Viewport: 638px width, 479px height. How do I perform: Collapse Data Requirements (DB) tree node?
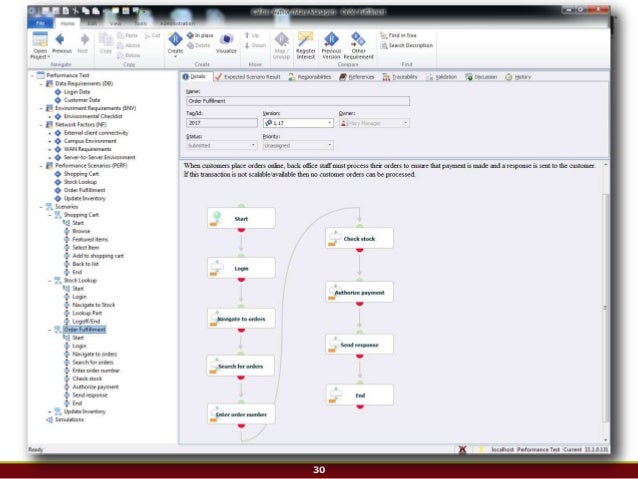click(x=41, y=83)
